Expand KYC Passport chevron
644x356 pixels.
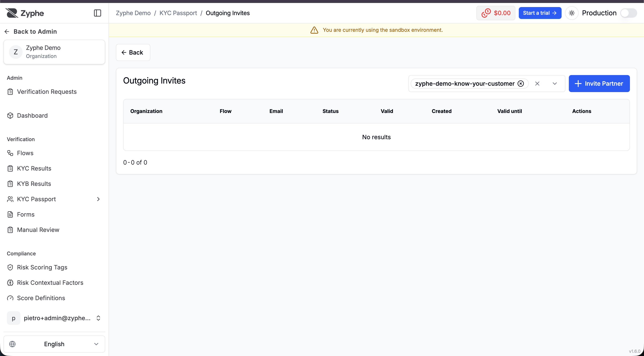[x=98, y=199]
